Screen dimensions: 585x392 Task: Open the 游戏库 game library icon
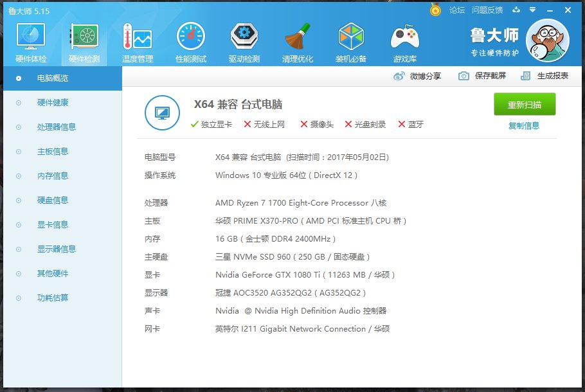404,40
